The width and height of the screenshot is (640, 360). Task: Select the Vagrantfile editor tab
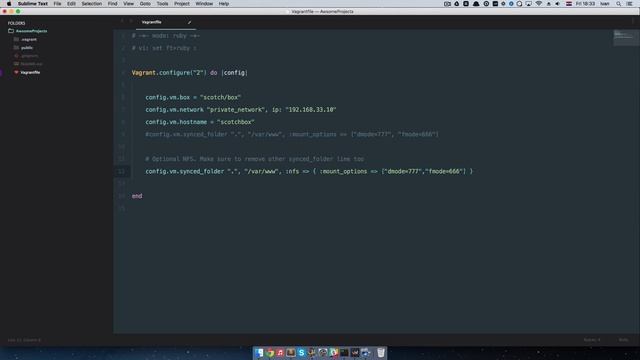166,22
